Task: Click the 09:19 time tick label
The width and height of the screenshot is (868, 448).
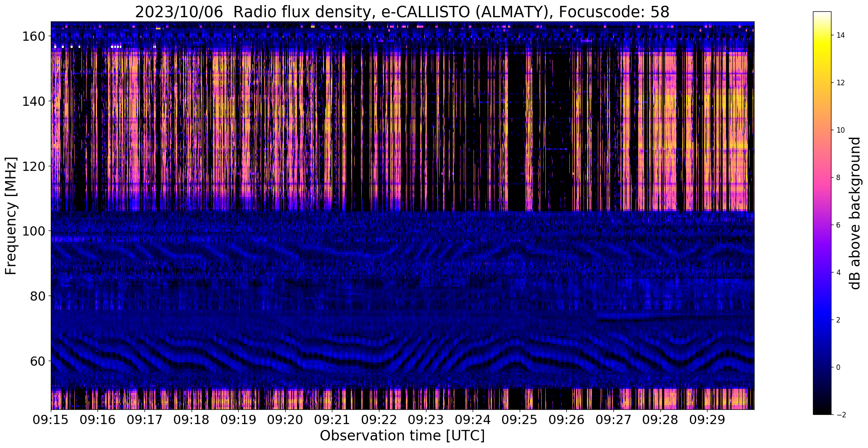Action: click(x=239, y=420)
